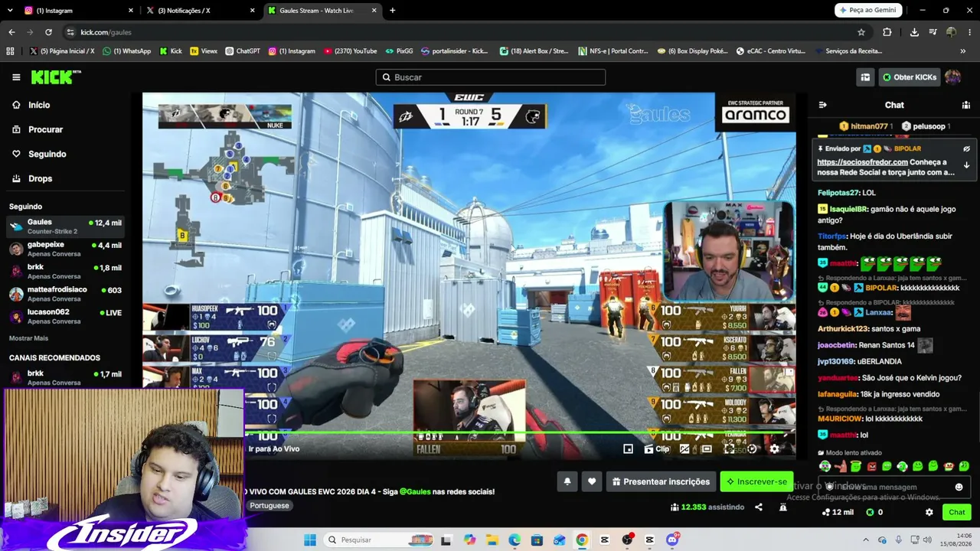980x551 pixels.
Task: Click hitman077 top gifter badge
Action: click(x=864, y=126)
